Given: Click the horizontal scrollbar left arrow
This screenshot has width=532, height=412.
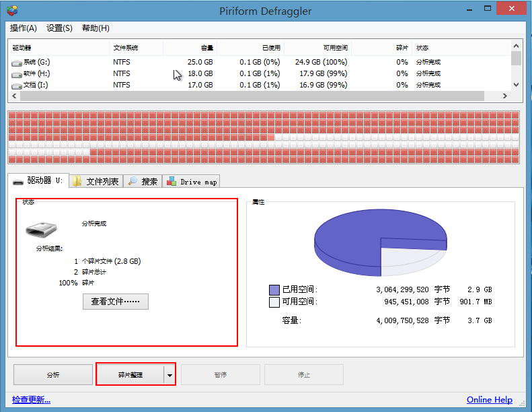Looking at the screenshot, I should coord(14,96).
